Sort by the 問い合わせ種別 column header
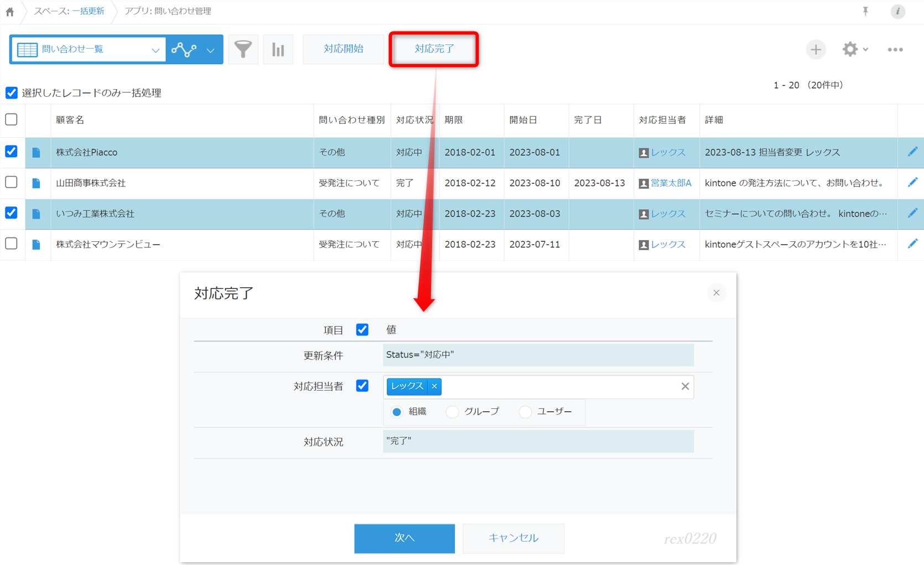Image resolution: width=924 pixels, height=565 pixels. pos(351,120)
